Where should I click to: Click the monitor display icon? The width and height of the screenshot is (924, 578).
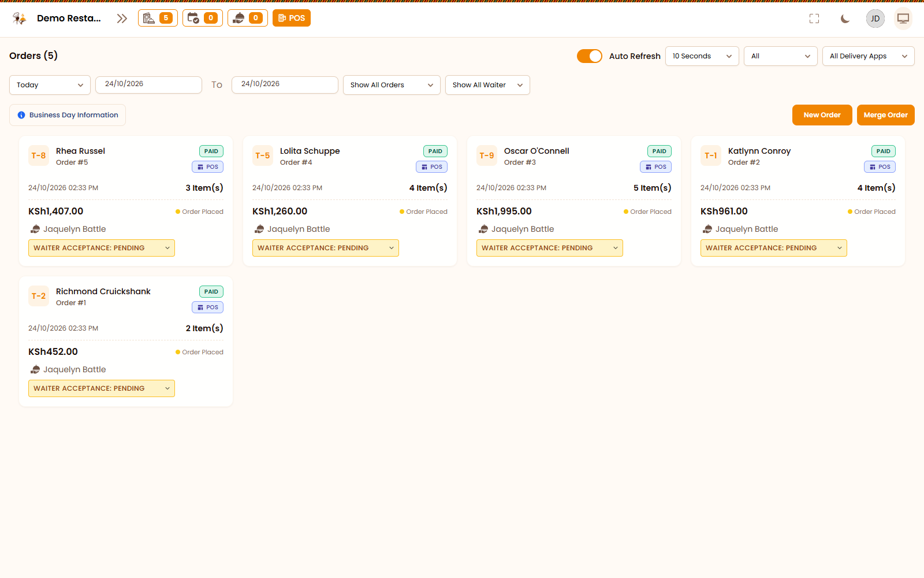click(x=903, y=18)
